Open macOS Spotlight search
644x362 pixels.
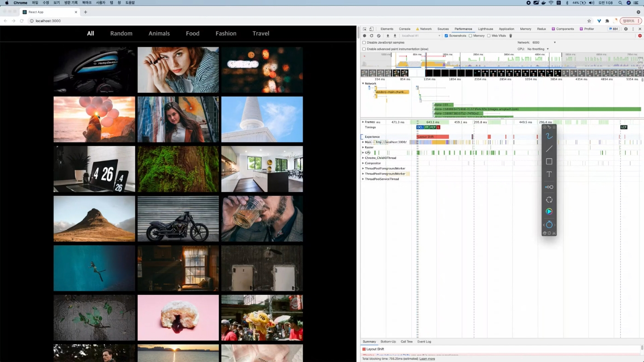(620, 3)
